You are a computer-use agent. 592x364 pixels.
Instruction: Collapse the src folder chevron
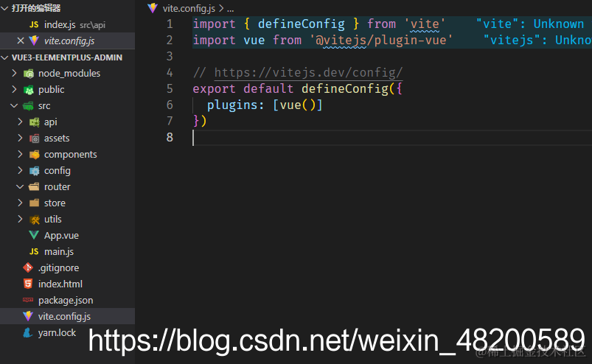coord(14,105)
